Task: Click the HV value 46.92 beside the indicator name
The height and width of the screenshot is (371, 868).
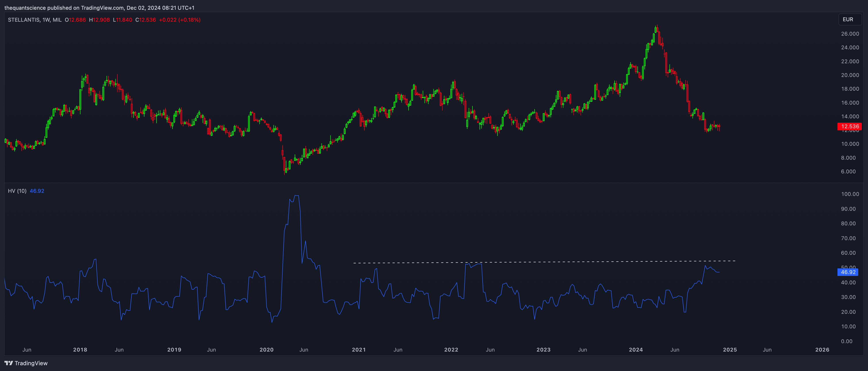Action: (x=37, y=191)
